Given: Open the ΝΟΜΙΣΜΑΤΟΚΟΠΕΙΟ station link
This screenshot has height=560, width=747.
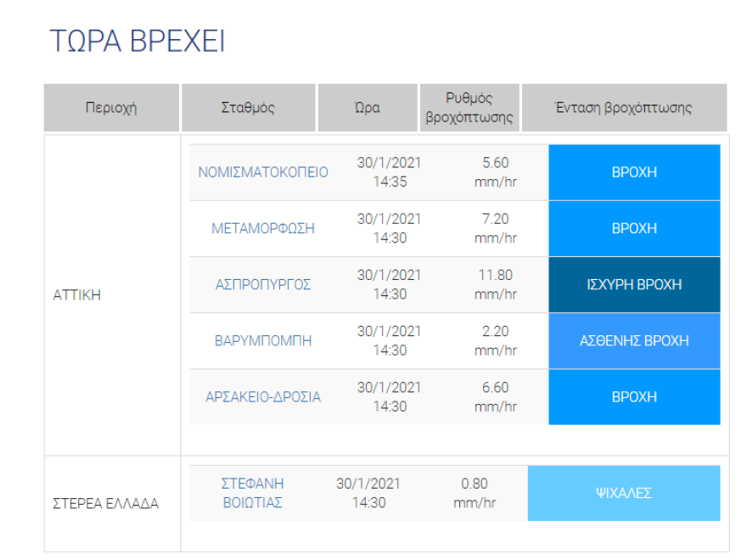Looking at the screenshot, I should (263, 172).
